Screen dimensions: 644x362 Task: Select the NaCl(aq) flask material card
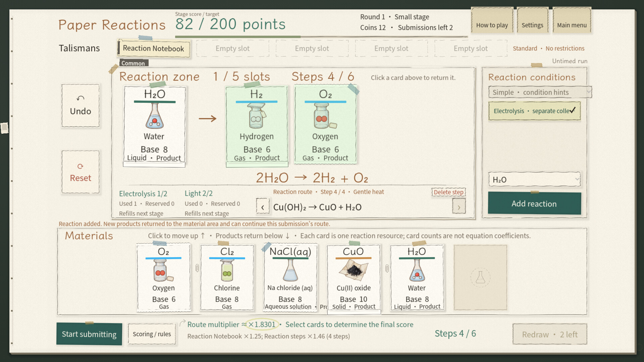pos(290,278)
